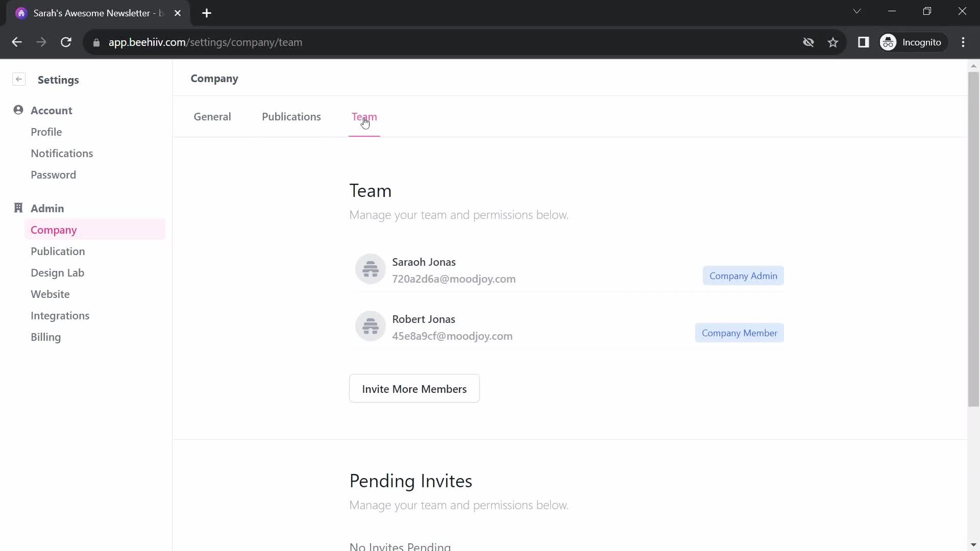
Task: Click the browser menu dots icon
Action: pyautogui.click(x=967, y=42)
